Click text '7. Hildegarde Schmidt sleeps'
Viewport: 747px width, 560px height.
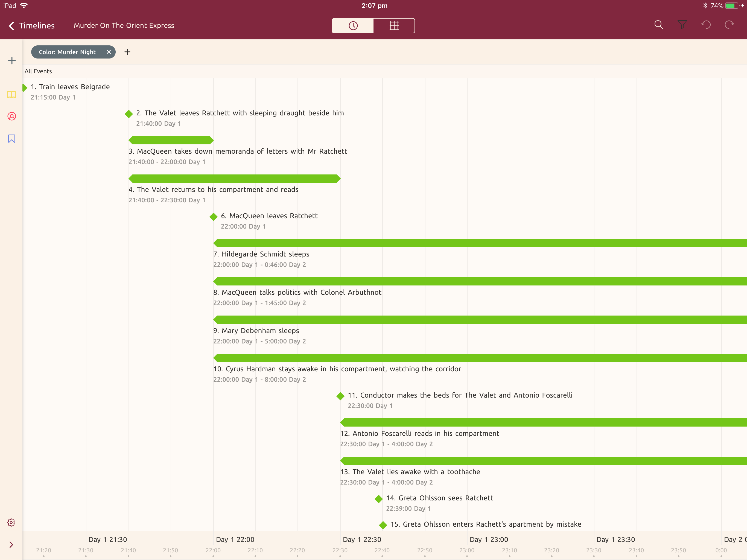[261, 254]
